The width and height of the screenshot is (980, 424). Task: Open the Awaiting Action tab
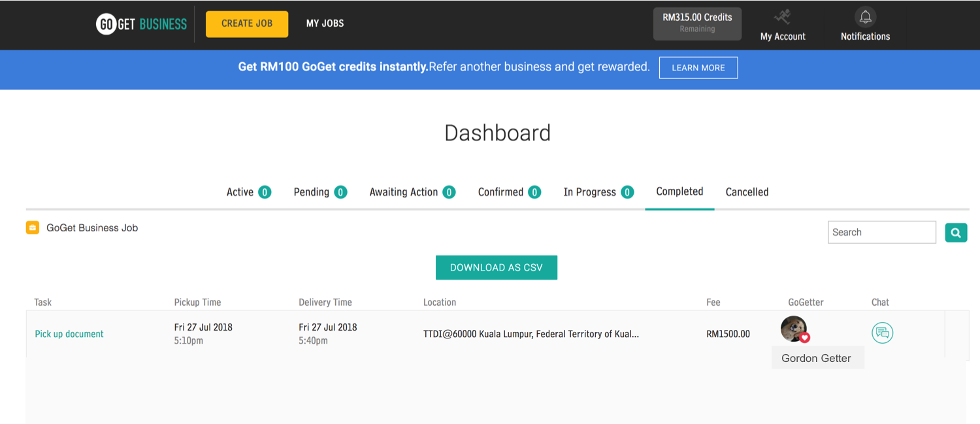pyautogui.click(x=412, y=192)
